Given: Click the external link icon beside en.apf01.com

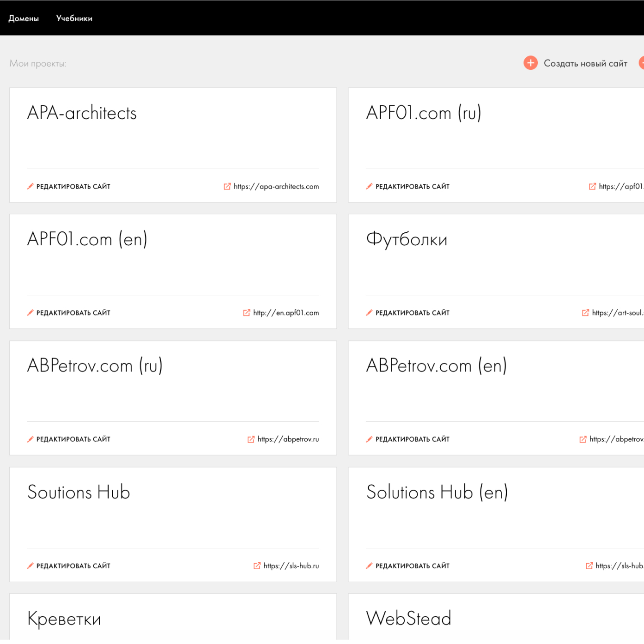Looking at the screenshot, I should (247, 313).
